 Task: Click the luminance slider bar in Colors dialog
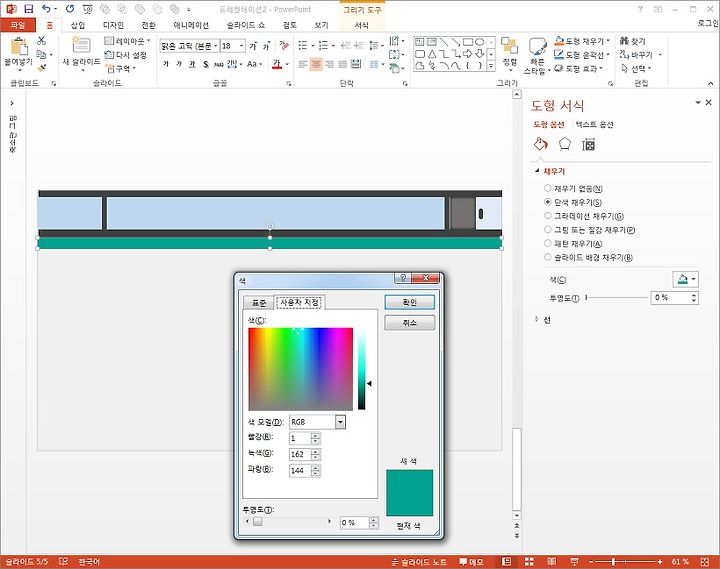coord(361,369)
